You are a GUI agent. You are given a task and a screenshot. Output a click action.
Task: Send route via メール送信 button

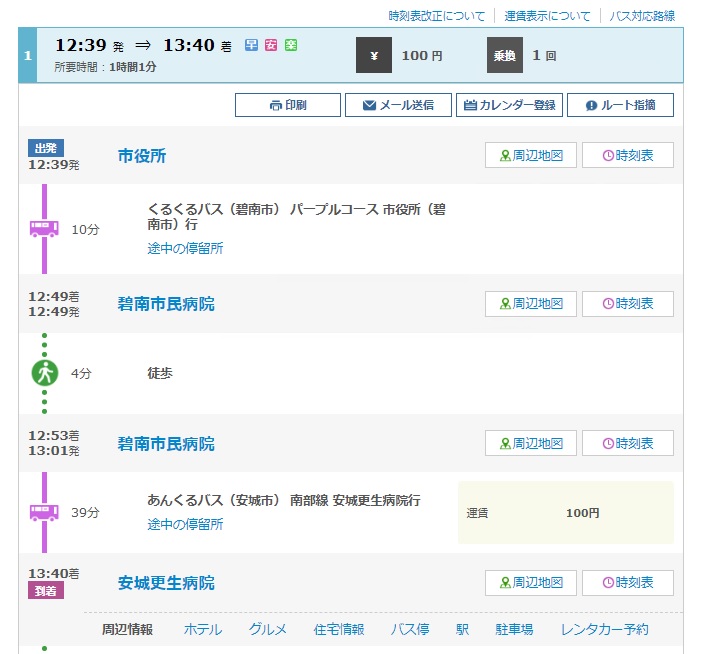point(398,105)
